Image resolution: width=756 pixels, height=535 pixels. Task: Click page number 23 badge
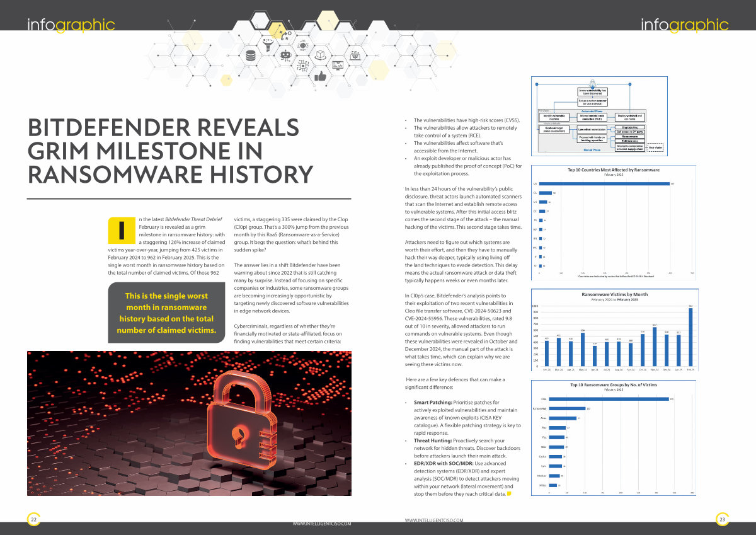tap(723, 519)
